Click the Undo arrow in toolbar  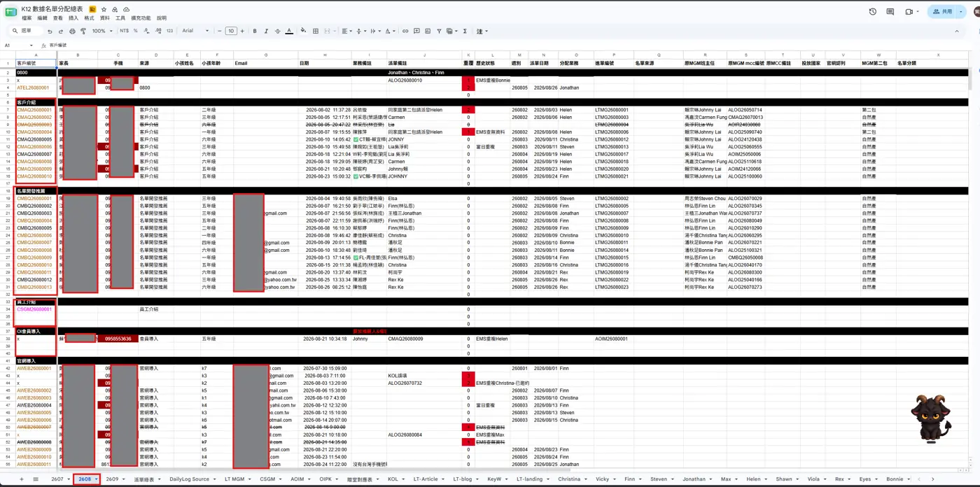pos(50,31)
